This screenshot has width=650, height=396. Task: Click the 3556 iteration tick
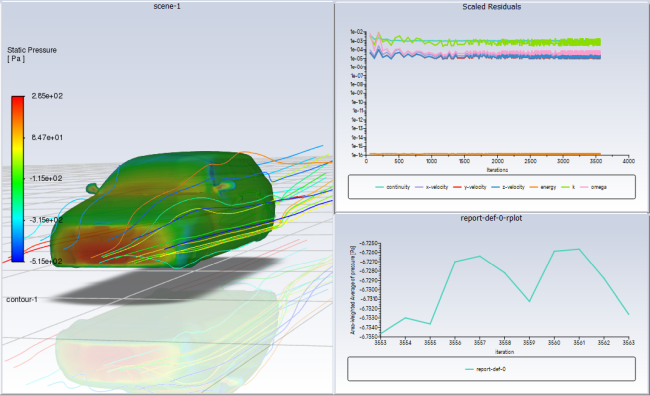(x=455, y=343)
